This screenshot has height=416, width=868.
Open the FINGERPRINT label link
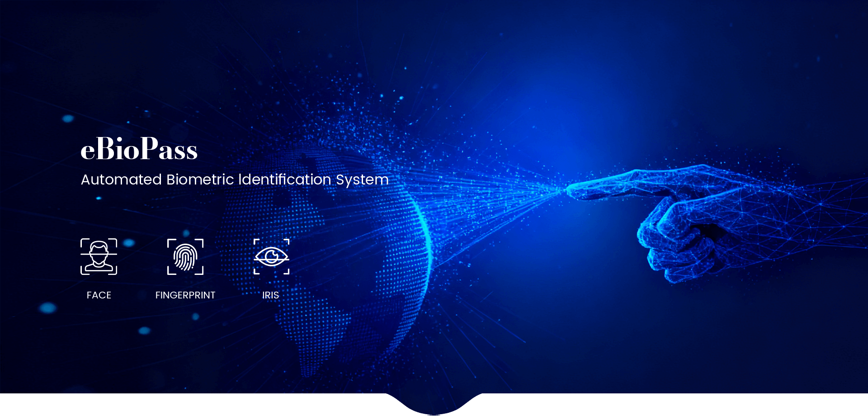coord(185,295)
